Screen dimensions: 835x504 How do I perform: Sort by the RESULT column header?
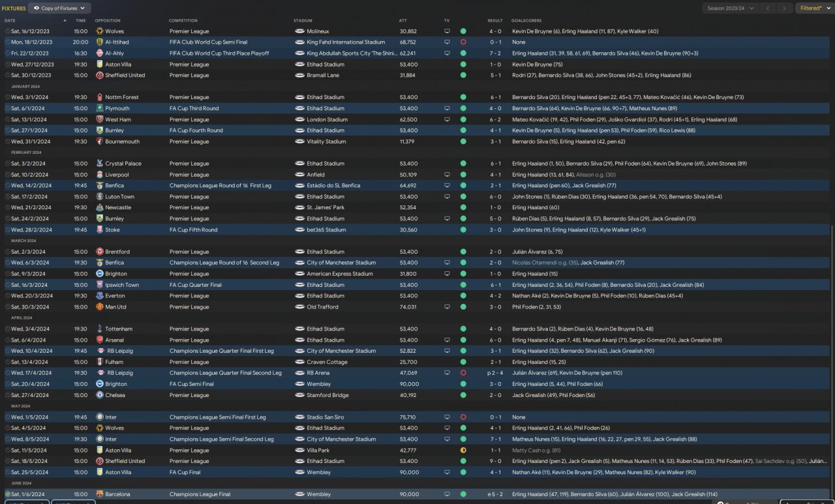point(495,21)
